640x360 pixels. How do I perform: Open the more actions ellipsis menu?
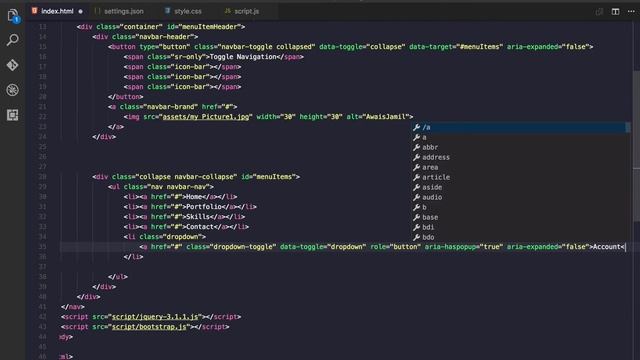[631, 11]
